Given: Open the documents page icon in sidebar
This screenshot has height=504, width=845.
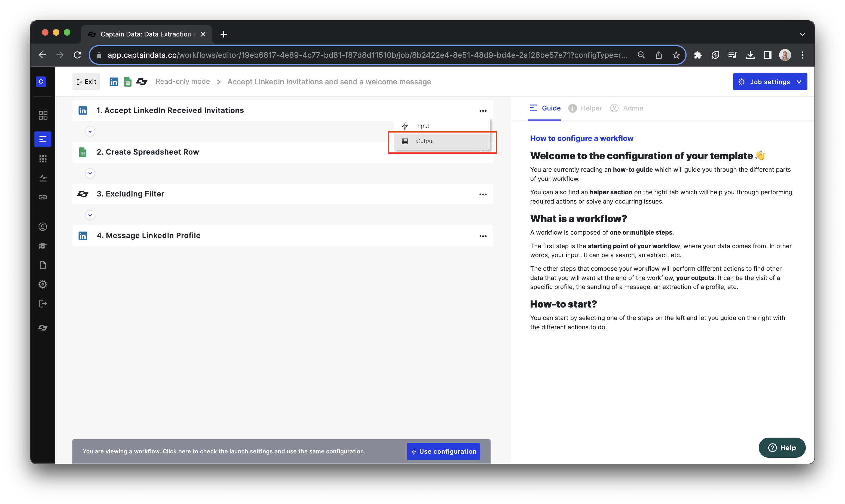Looking at the screenshot, I should tap(43, 265).
